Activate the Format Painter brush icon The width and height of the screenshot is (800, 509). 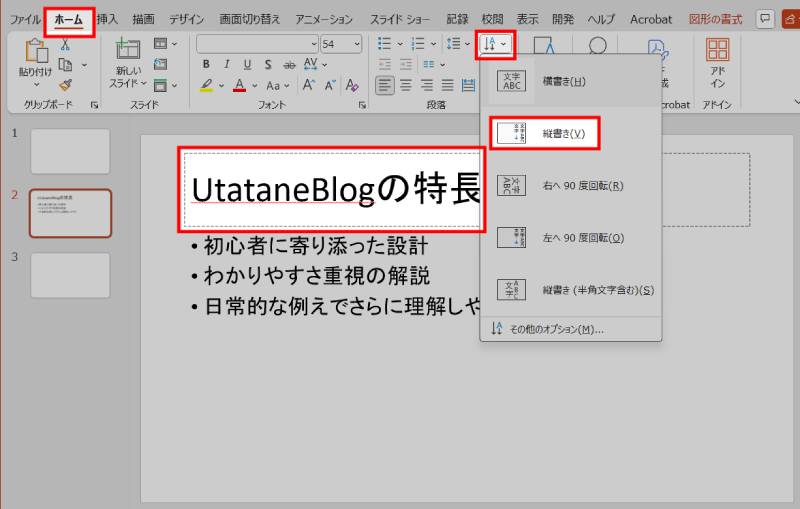click(x=65, y=85)
